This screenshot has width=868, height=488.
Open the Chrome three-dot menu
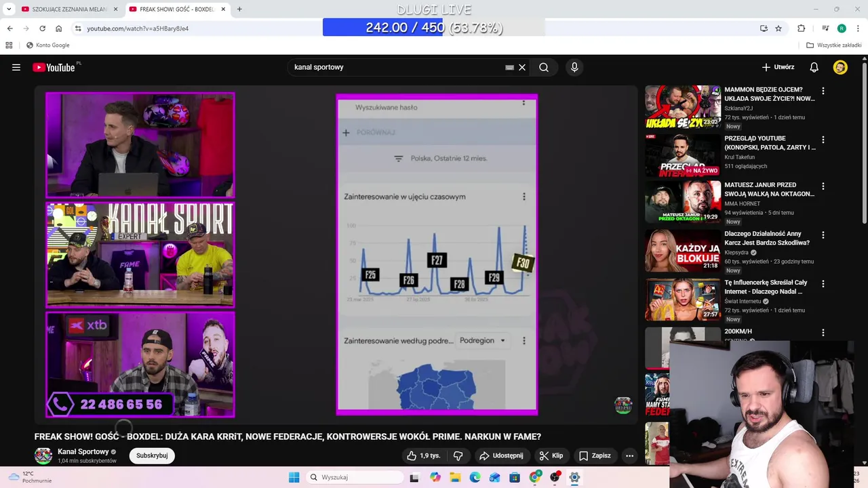pyautogui.click(x=857, y=28)
